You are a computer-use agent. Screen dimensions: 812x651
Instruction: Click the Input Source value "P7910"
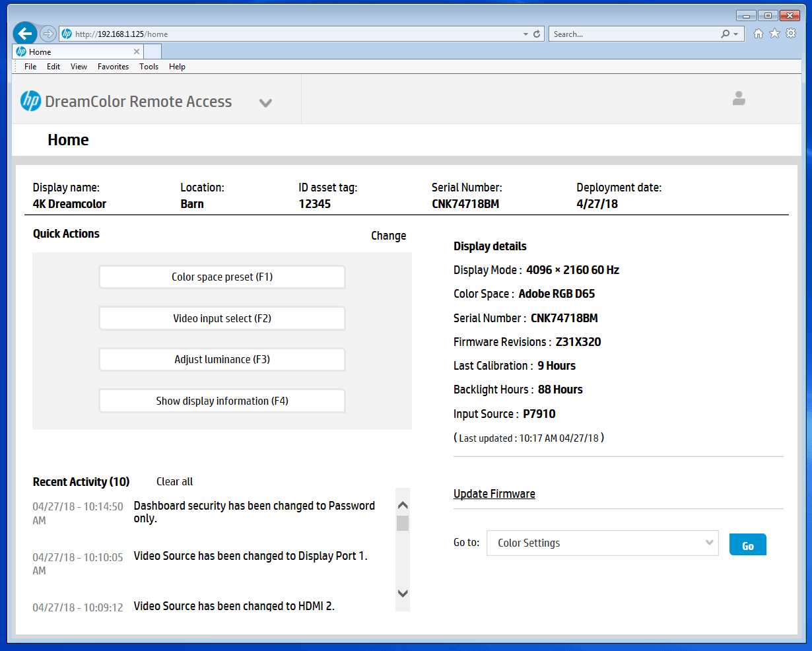[539, 414]
